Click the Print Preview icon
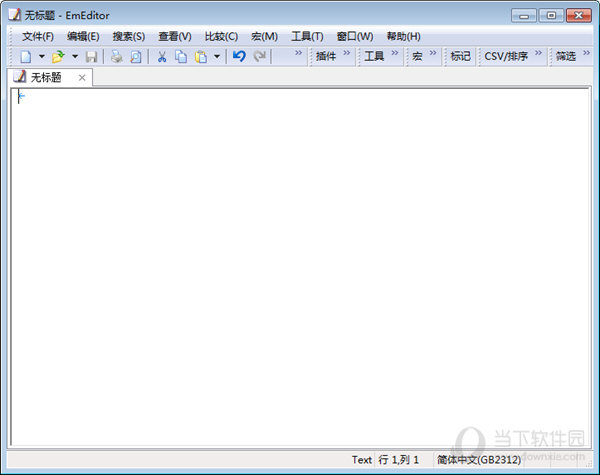Screen dimensions: 600x475 (135, 57)
